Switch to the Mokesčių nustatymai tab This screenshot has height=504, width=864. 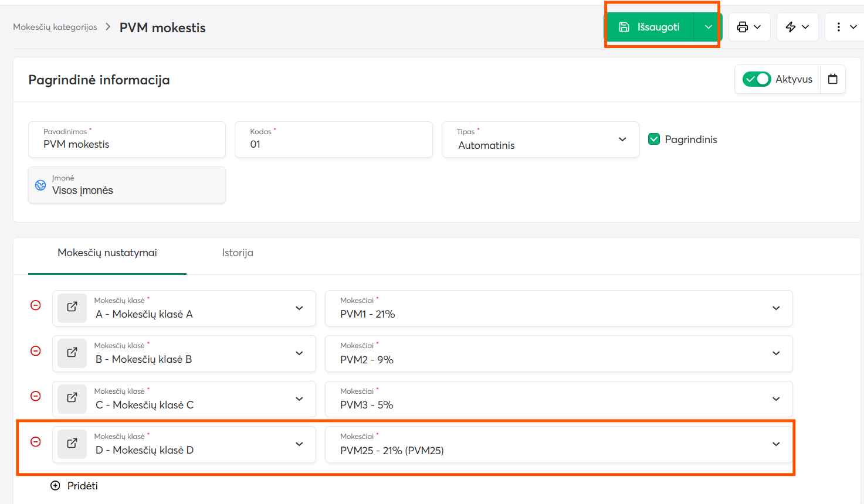(x=107, y=253)
